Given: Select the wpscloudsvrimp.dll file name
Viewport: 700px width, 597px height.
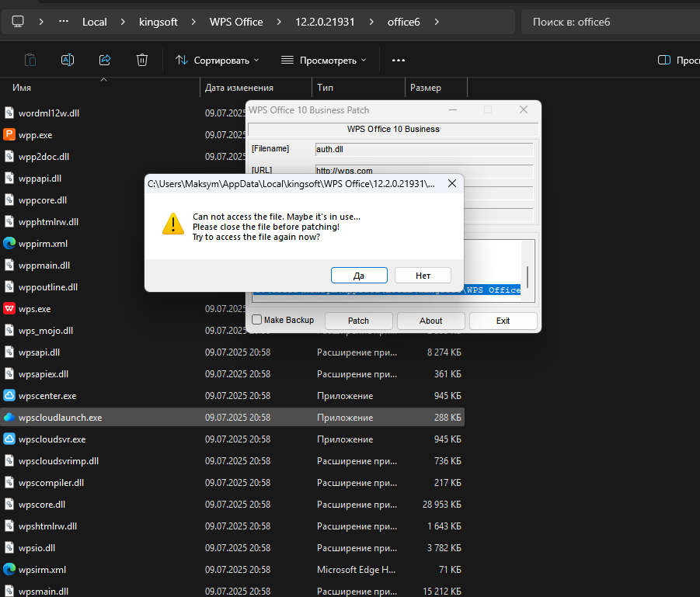Looking at the screenshot, I should [x=58, y=461].
